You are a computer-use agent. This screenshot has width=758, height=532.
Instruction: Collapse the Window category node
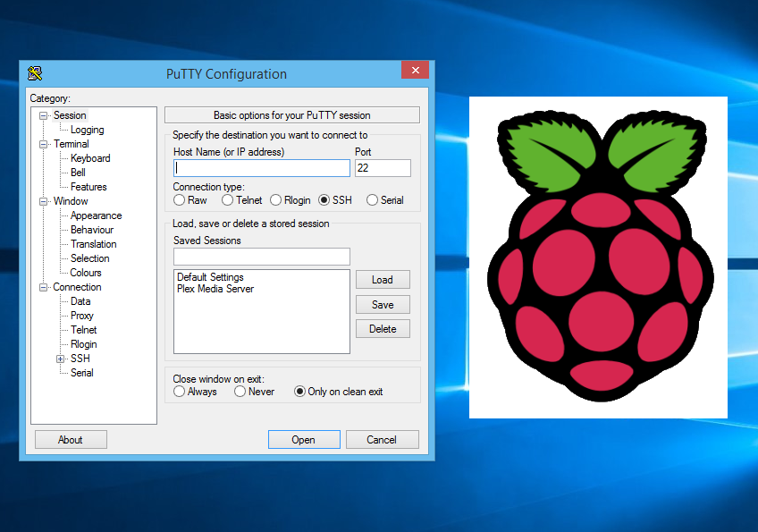coord(43,201)
